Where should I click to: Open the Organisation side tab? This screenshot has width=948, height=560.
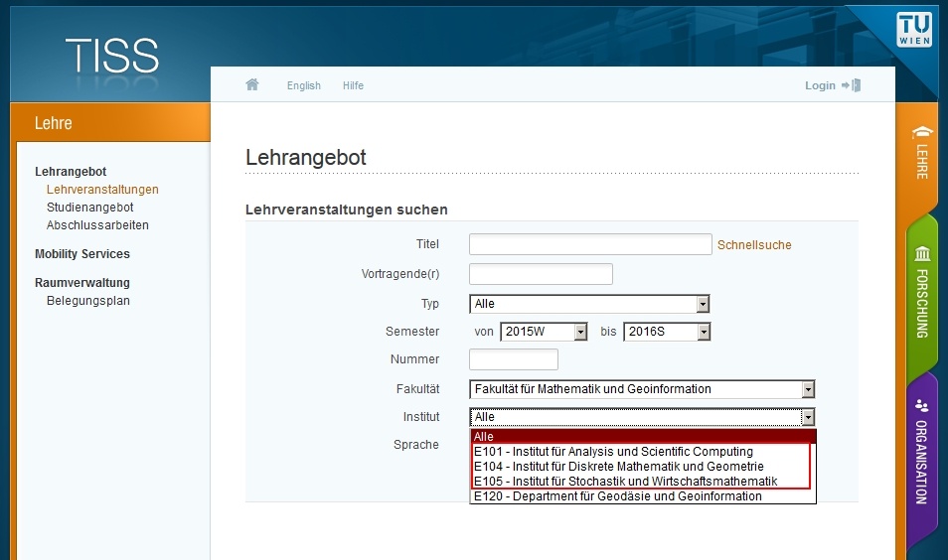click(922, 452)
